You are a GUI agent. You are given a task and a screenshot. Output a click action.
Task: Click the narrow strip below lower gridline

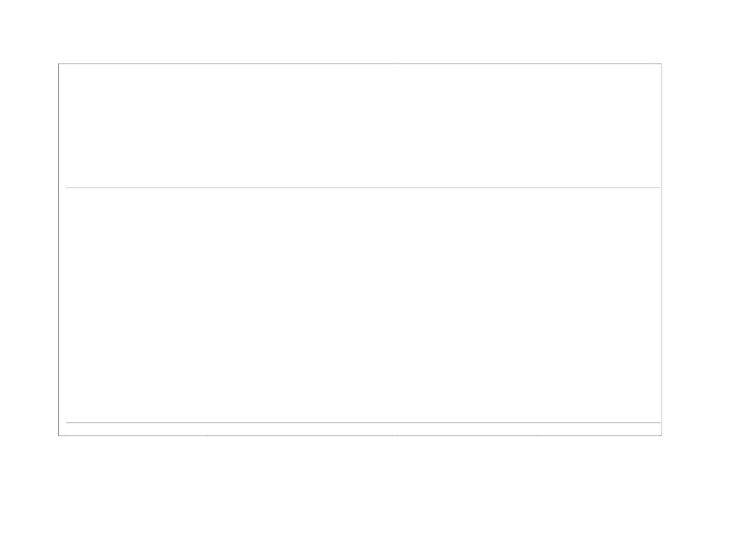coord(360,429)
